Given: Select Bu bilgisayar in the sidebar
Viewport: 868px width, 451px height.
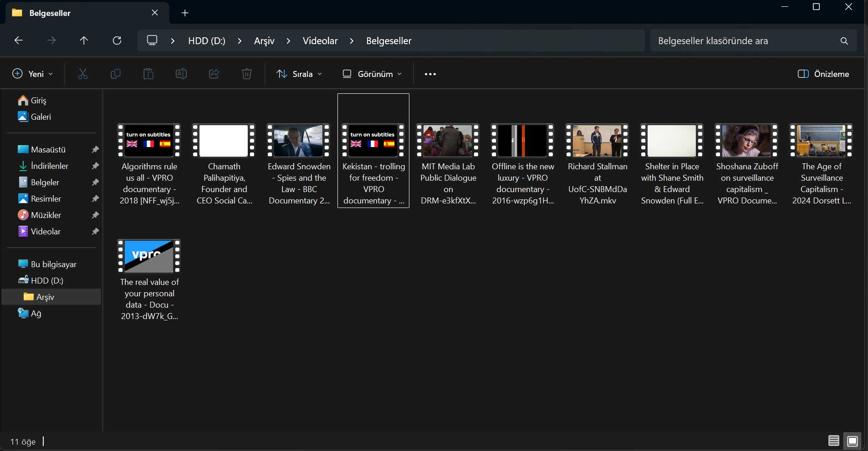Looking at the screenshot, I should (53, 264).
